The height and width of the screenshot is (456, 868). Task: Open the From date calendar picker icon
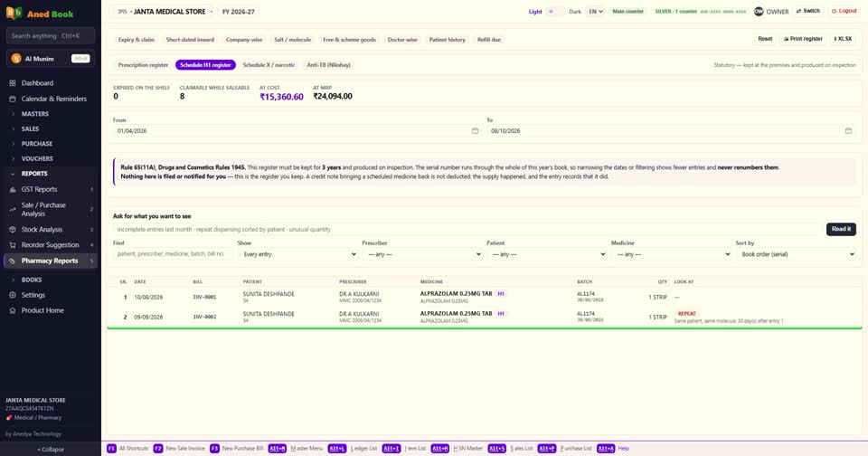point(475,131)
